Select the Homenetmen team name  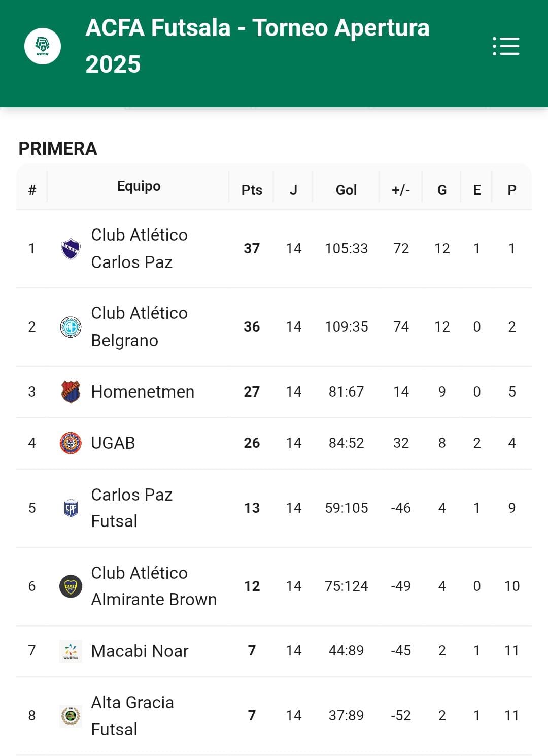click(143, 392)
